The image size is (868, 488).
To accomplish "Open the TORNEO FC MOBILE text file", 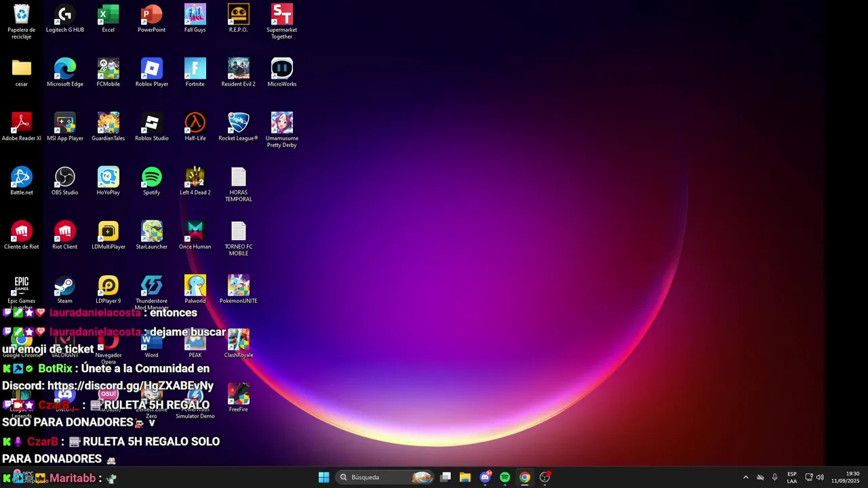I will pos(239,239).
